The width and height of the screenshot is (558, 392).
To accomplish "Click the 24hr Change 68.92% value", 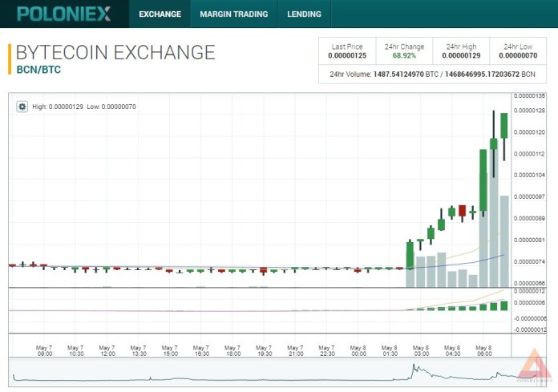I will pyautogui.click(x=404, y=56).
